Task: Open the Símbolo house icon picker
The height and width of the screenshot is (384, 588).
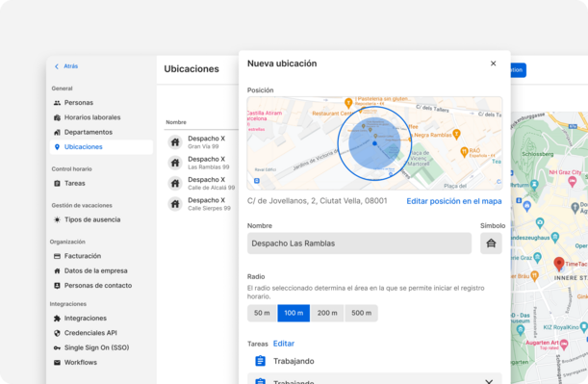Action: (x=491, y=243)
